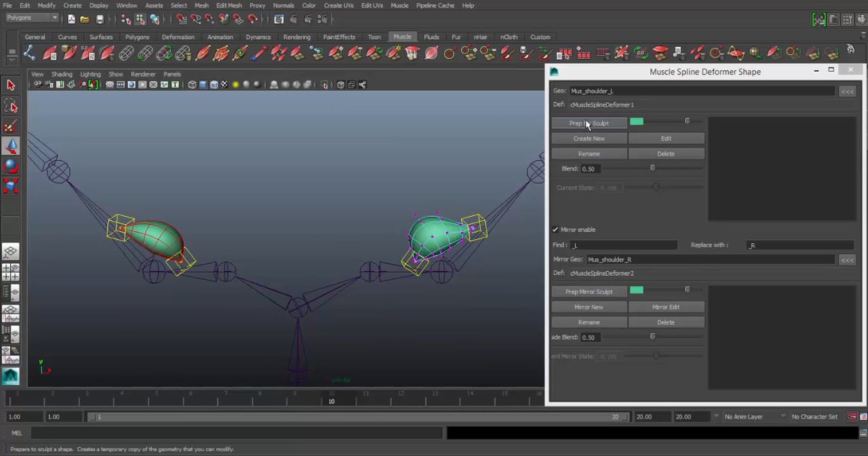Activate the Move tool cone icon
The width and height of the screenshot is (868, 456).
(10, 146)
